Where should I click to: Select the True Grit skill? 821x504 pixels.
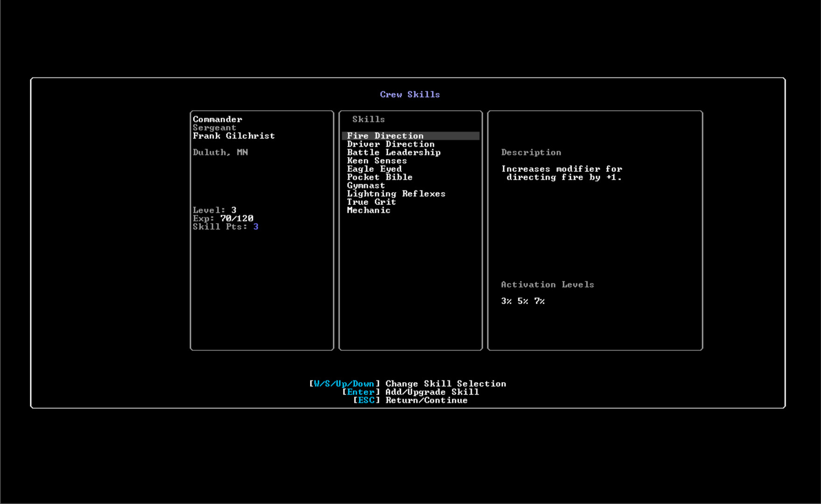coord(372,202)
